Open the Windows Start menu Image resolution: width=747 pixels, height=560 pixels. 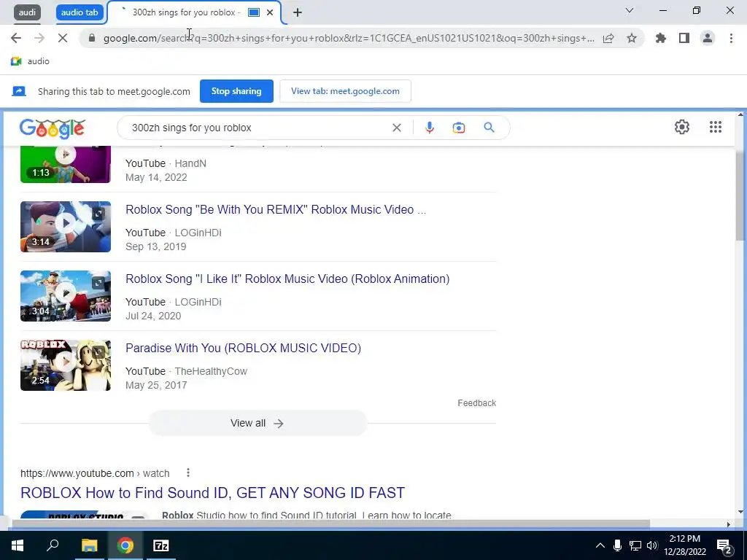click(18, 545)
